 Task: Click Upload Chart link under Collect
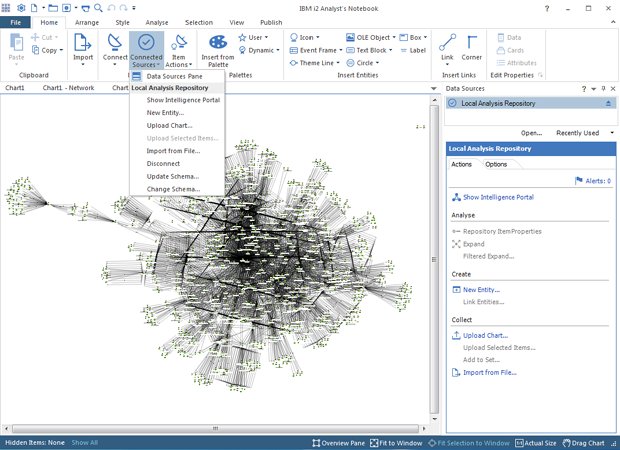486,335
